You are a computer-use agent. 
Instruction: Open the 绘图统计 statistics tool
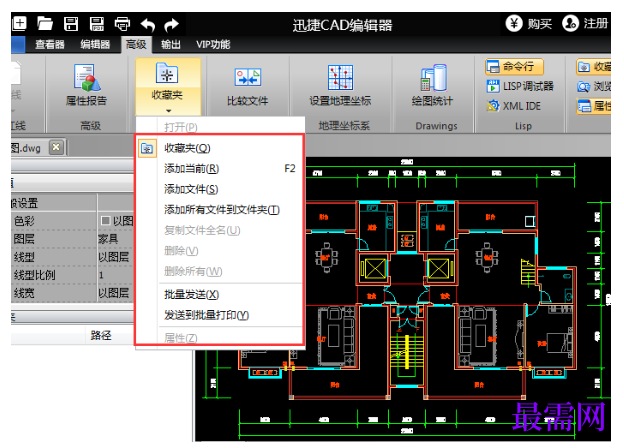tap(433, 85)
